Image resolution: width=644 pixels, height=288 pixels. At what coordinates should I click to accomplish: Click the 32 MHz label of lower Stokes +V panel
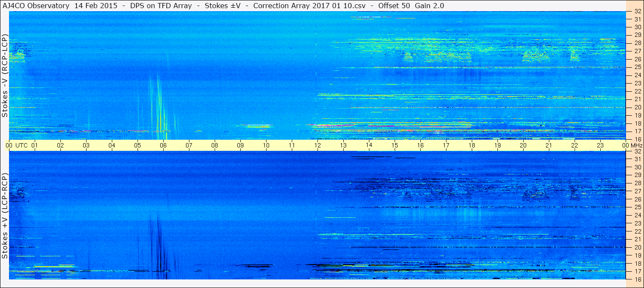[637, 151]
